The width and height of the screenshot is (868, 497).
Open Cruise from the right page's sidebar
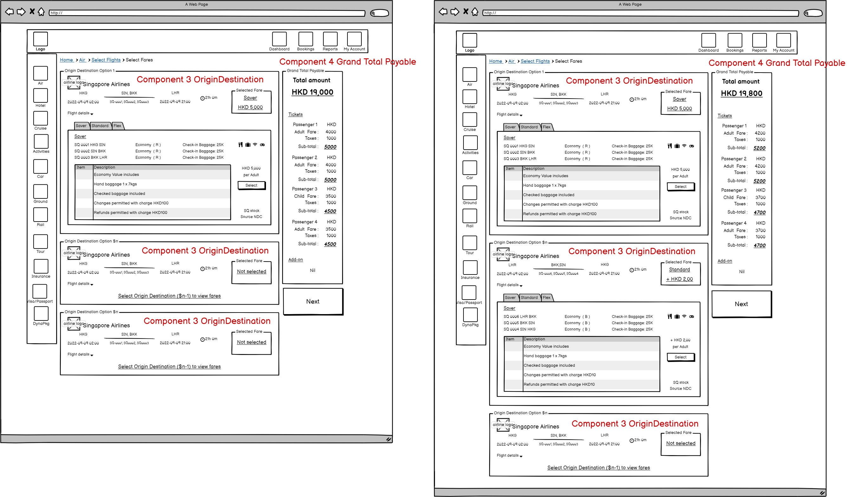pos(469,119)
